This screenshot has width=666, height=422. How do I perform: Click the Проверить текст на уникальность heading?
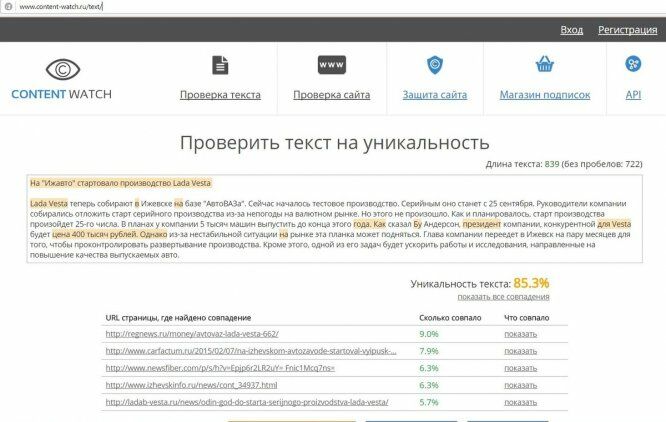(334, 143)
